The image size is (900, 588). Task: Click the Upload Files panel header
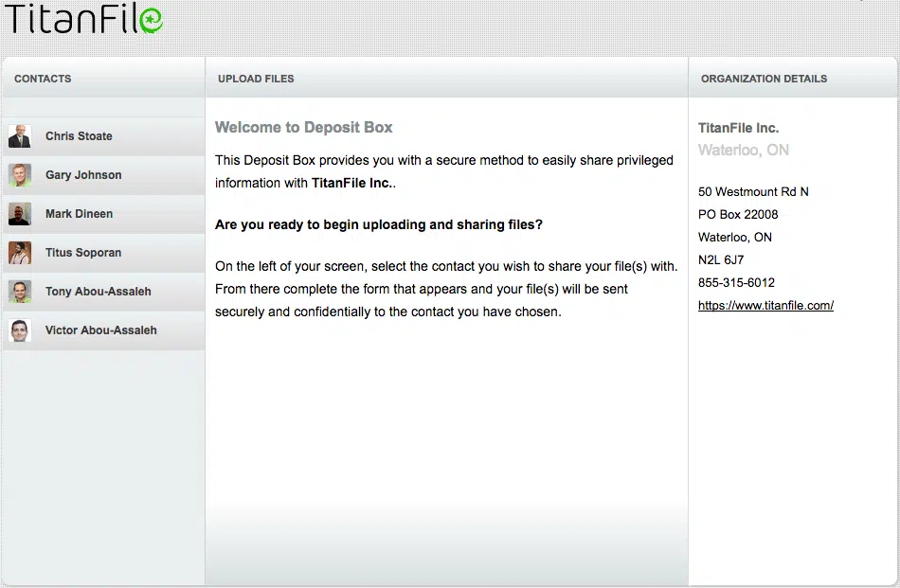[446, 79]
